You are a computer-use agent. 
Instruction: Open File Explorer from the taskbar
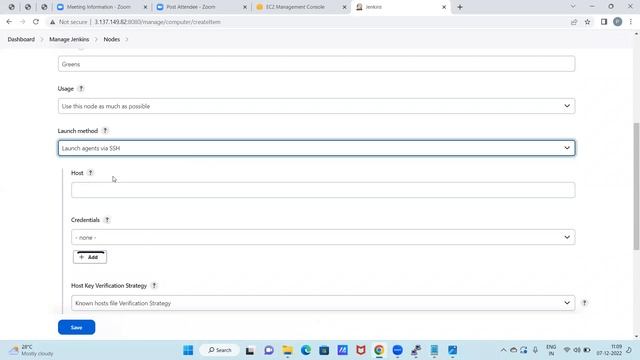tap(287, 350)
